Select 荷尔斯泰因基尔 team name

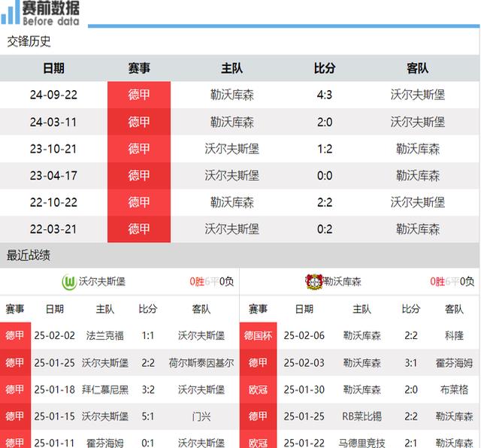pyautogui.click(x=201, y=363)
